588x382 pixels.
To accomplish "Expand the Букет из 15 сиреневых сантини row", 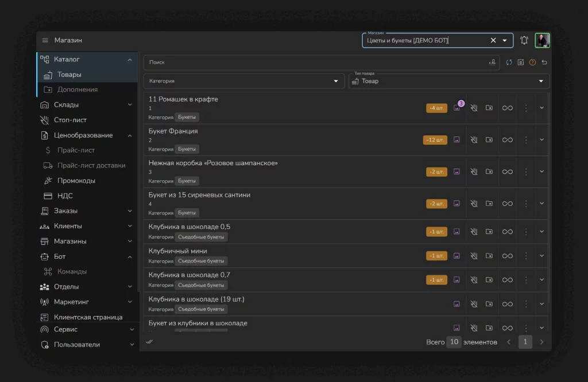I will click(541, 204).
